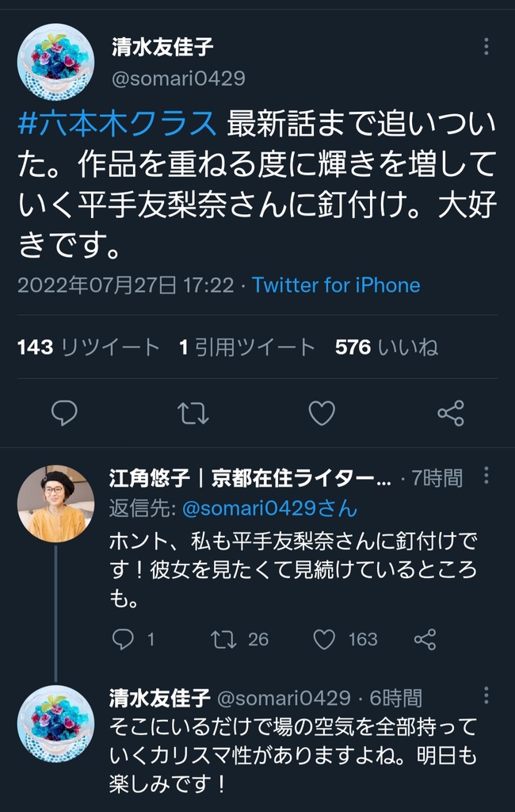View the 1 引用ツイート list

click(x=247, y=347)
